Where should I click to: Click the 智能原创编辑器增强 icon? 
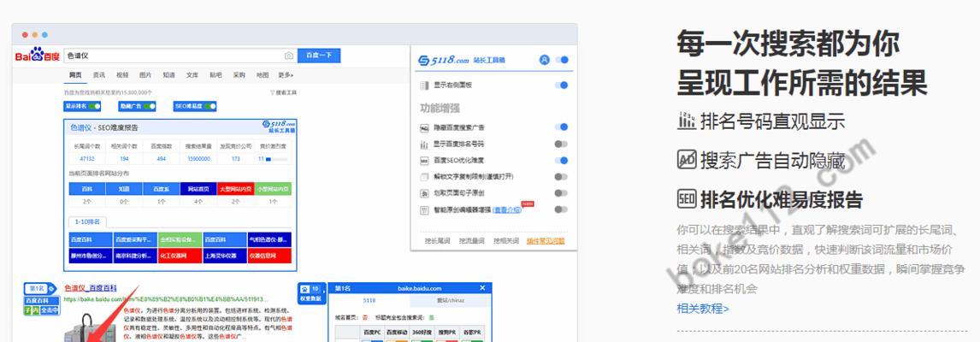424,210
